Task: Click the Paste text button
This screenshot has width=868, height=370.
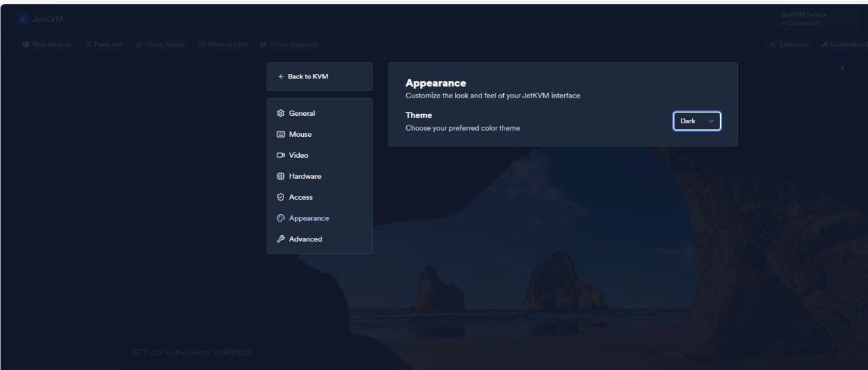Action: [x=104, y=45]
